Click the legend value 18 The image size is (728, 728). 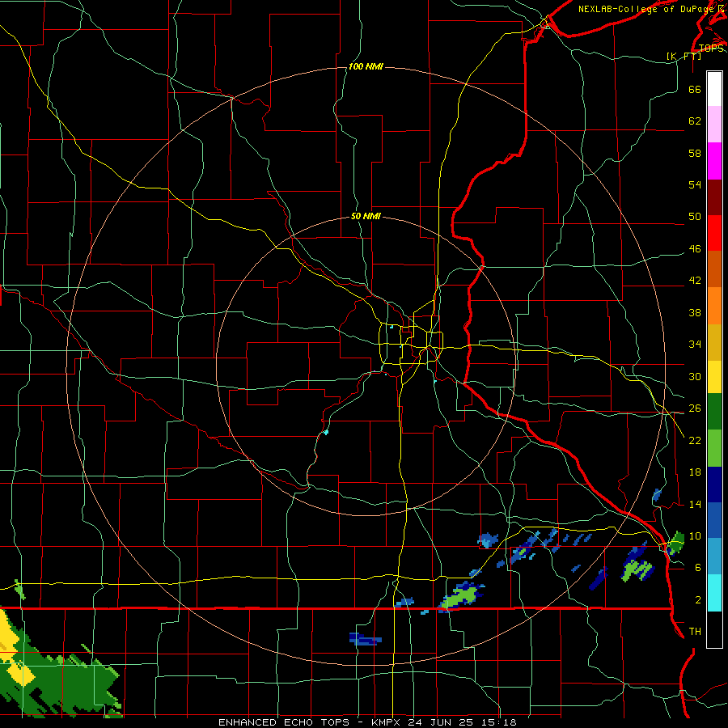point(695,472)
